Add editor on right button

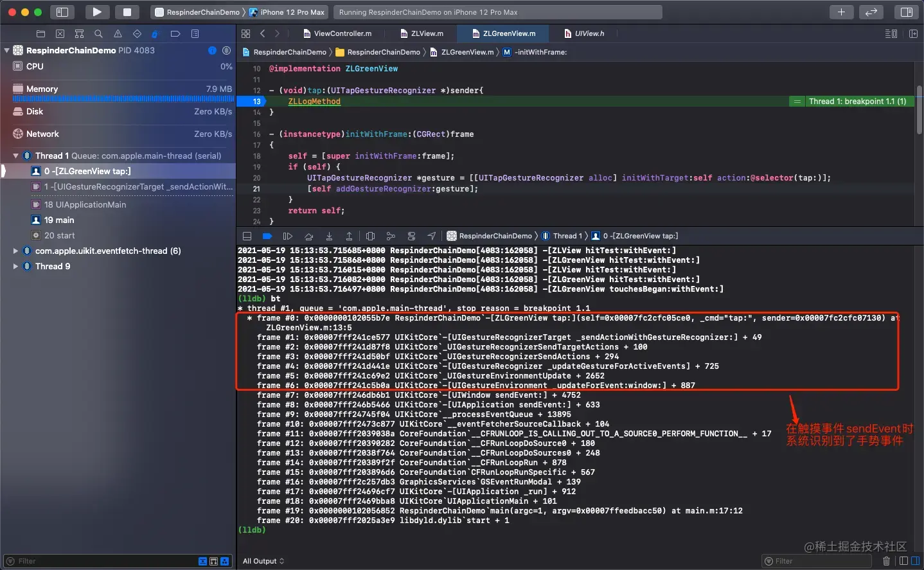point(913,33)
